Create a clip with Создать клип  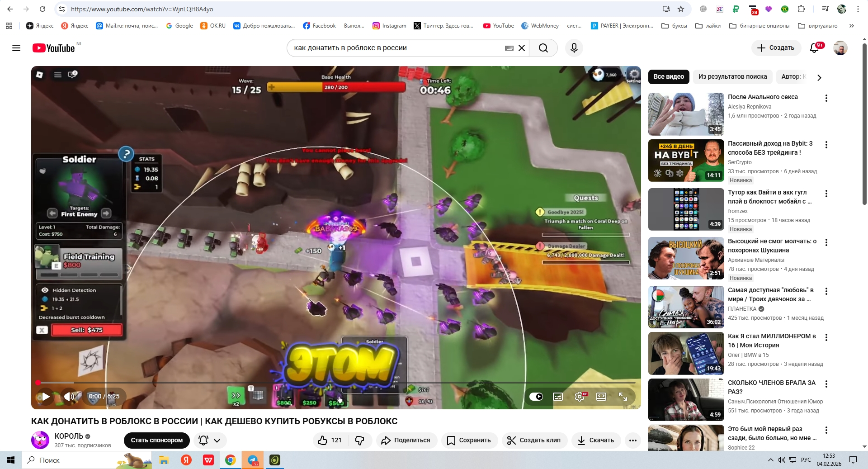point(534,441)
